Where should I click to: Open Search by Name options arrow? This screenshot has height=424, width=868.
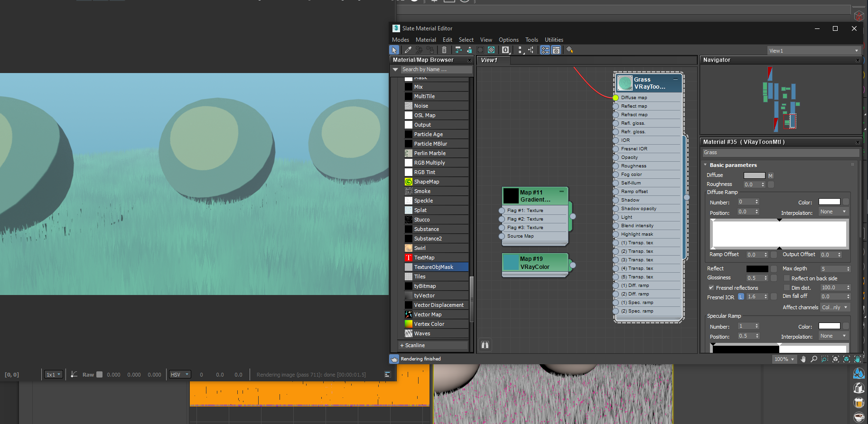click(395, 69)
